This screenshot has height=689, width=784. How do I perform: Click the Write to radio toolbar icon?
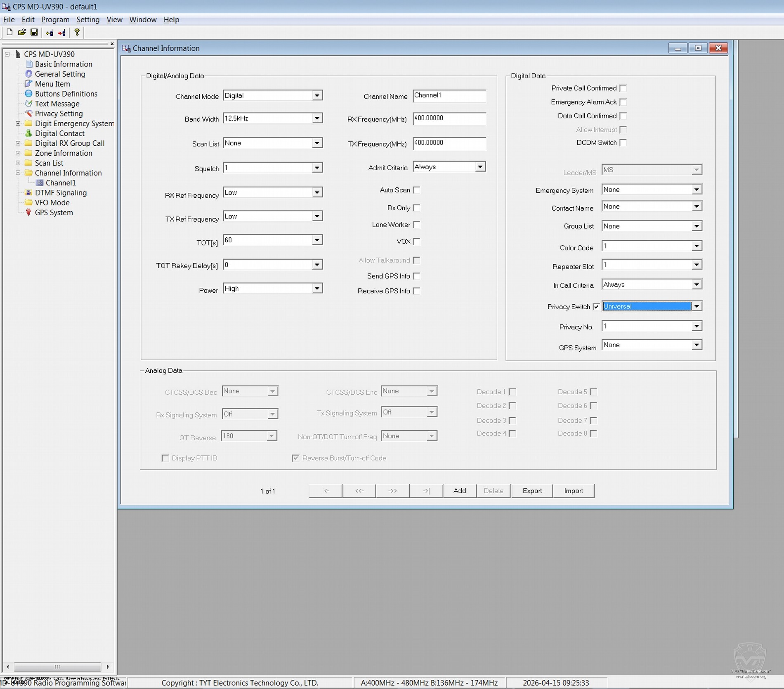pos(62,33)
